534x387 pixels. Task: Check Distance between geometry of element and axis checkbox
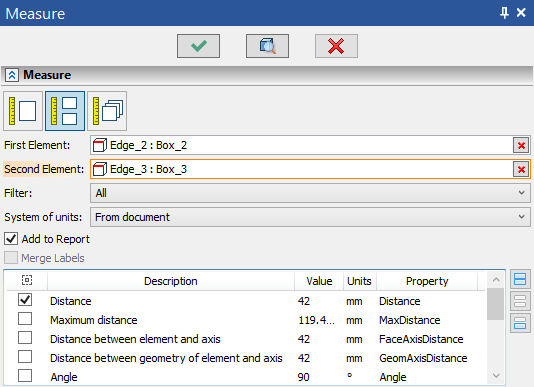pos(25,357)
